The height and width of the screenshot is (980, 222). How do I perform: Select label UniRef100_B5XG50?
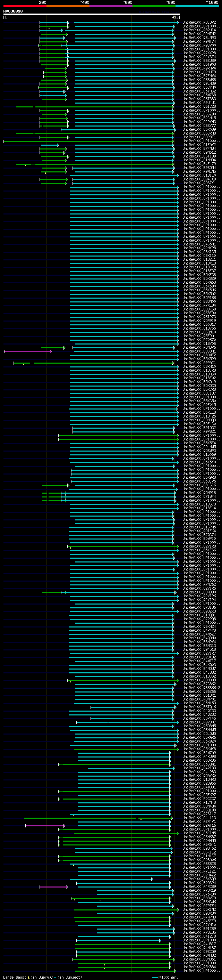[x=199, y=401]
